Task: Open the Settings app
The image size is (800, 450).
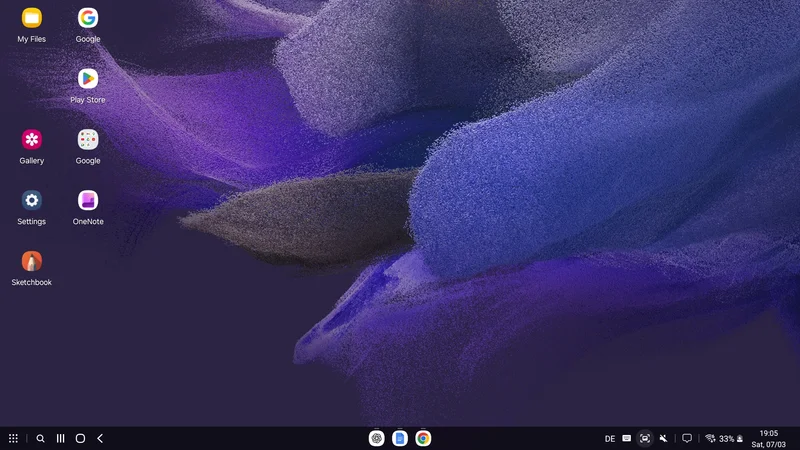Action: (x=31, y=200)
